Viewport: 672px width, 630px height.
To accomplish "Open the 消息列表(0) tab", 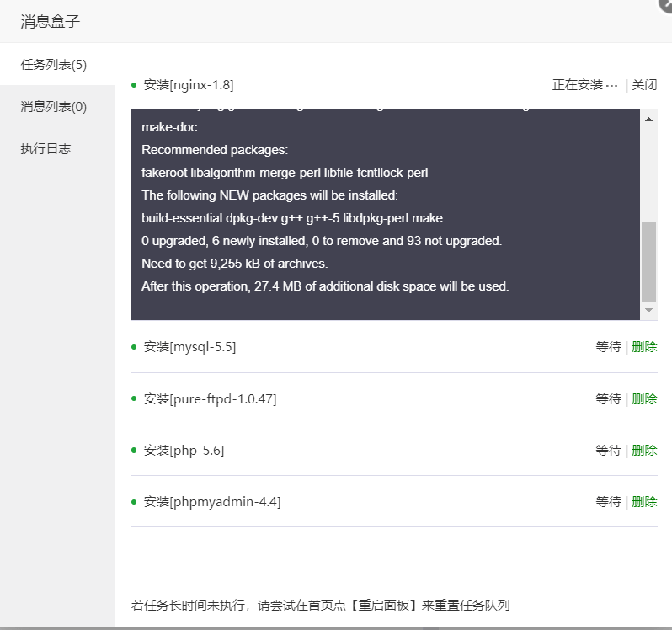I will [54, 107].
